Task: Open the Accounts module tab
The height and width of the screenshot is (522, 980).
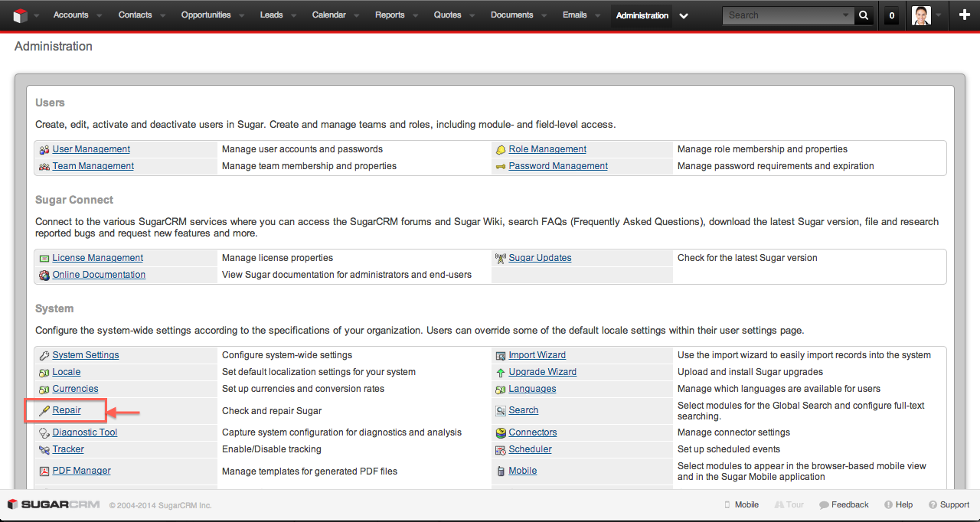Action: [70, 15]
